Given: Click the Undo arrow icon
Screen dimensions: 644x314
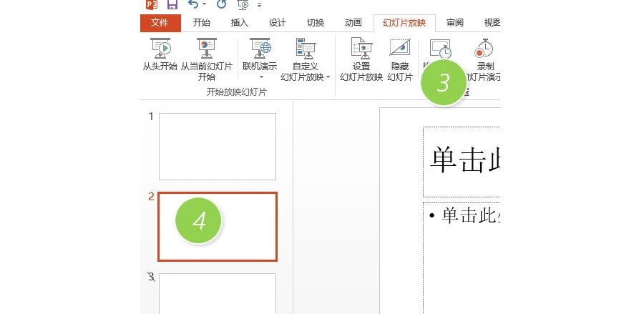Looking at the screenshot, I should (x=193, y=4).
